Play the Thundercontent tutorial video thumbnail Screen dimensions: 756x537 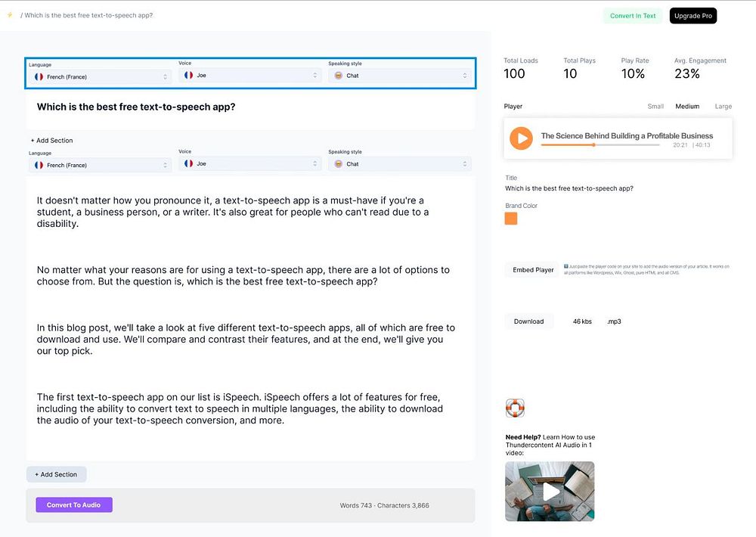click(x=550, y=491)
